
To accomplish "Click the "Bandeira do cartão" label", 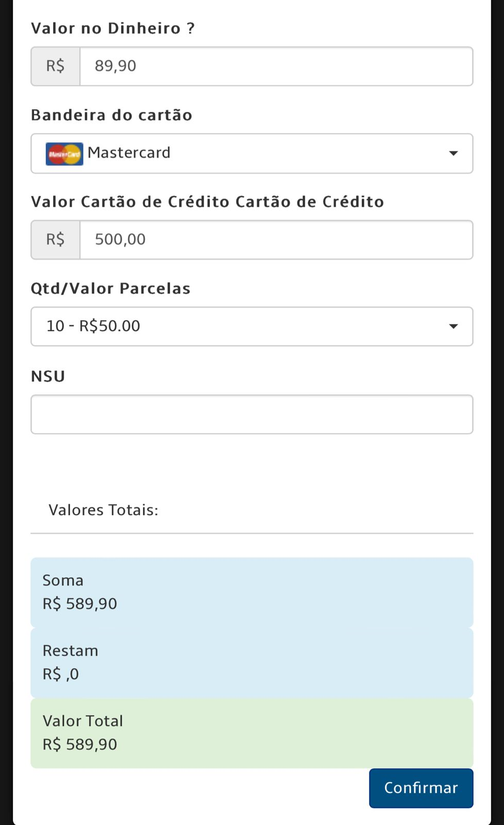I will click(x=111, y=115).
